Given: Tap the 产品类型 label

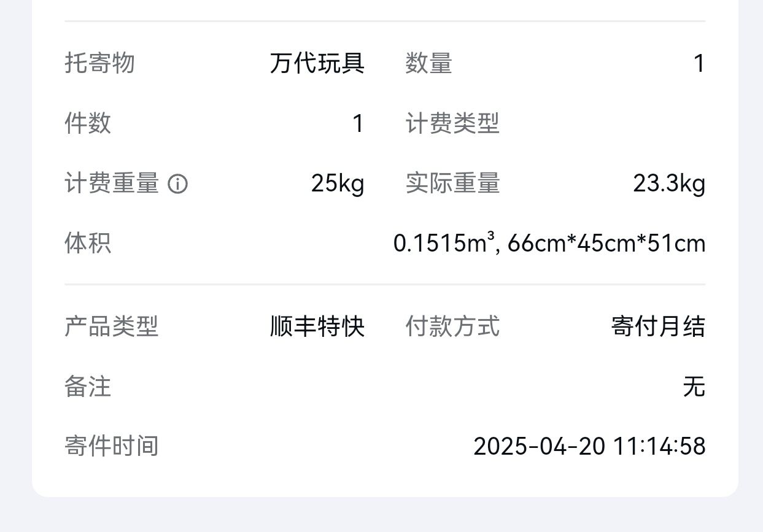Looking at the screenshot, I should [x=111, y=326].
